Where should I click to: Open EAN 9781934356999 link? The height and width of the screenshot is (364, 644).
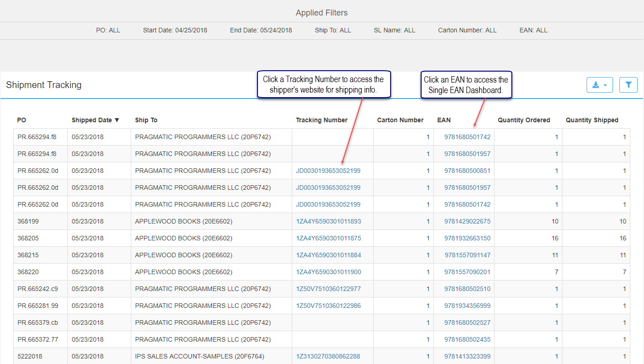pyautogui.click(x=467, y=306)
